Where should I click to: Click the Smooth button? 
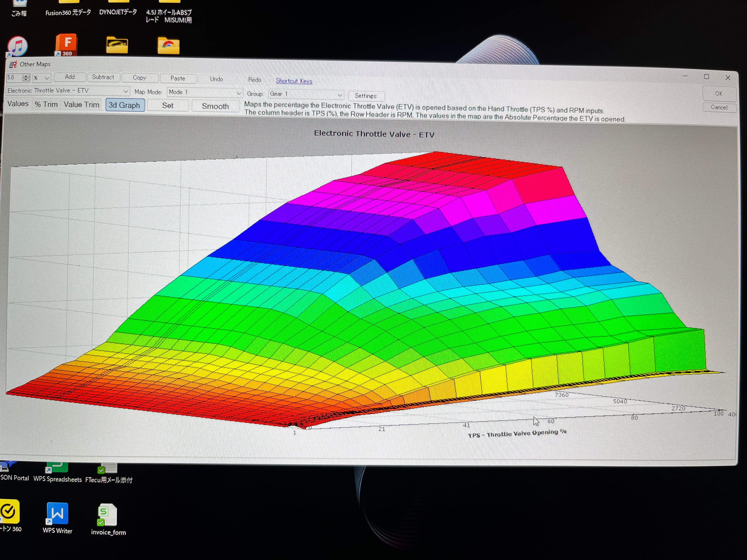215,106
